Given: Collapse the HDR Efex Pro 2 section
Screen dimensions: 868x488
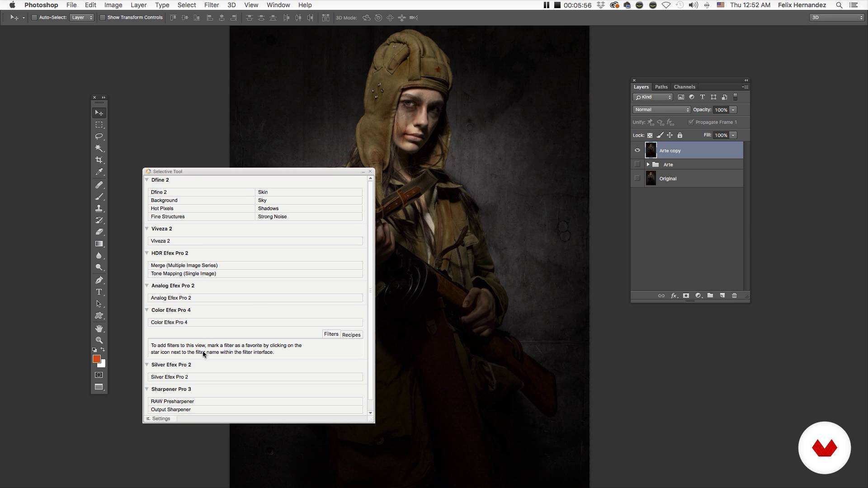Looking at the screenshot, I should [x=147, y=253].
